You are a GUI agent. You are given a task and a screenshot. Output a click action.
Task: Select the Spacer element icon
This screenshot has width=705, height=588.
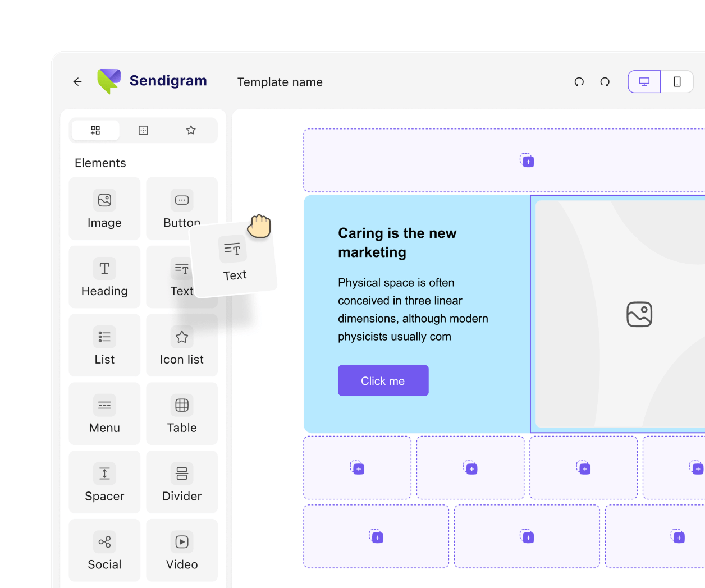(104, 474)
